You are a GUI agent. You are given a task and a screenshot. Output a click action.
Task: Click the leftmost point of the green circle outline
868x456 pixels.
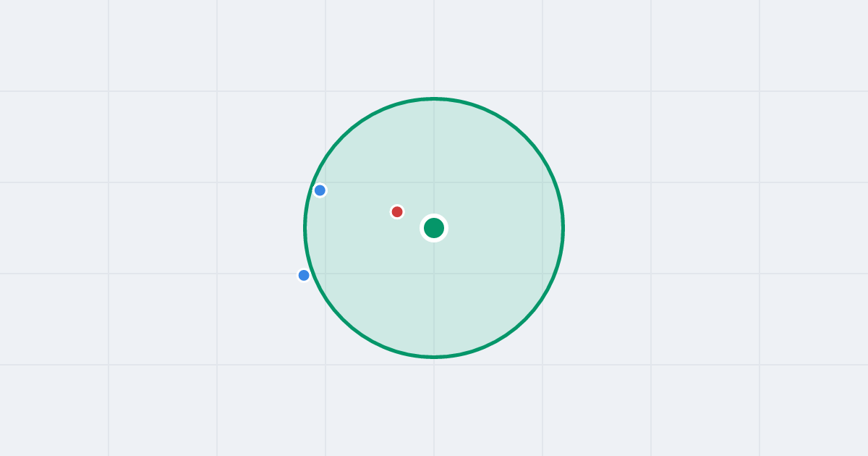305,228
